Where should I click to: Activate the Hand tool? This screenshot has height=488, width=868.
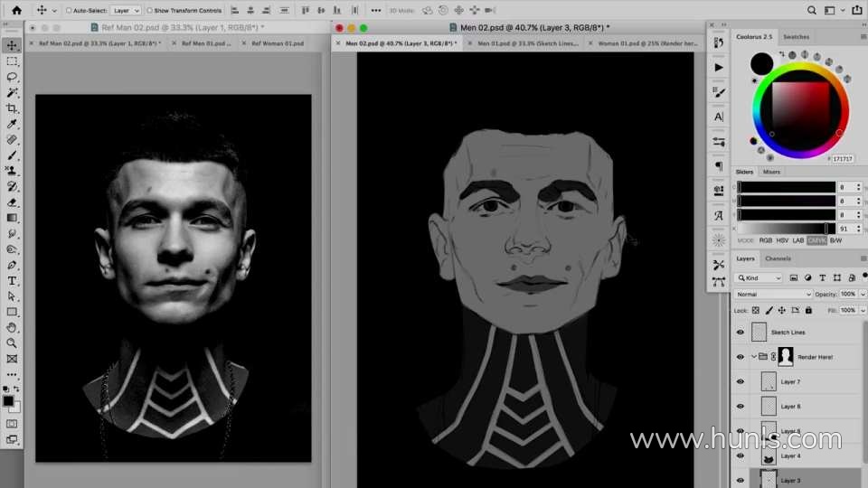point(13,327)
